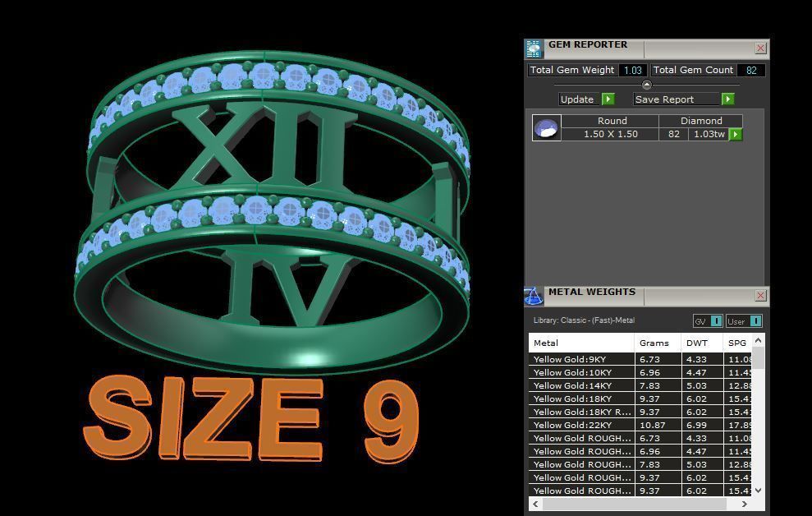Click the Gem Reporter panel icon
The height and width of the screenshot is (516, 812).
[x=533, y=48]
